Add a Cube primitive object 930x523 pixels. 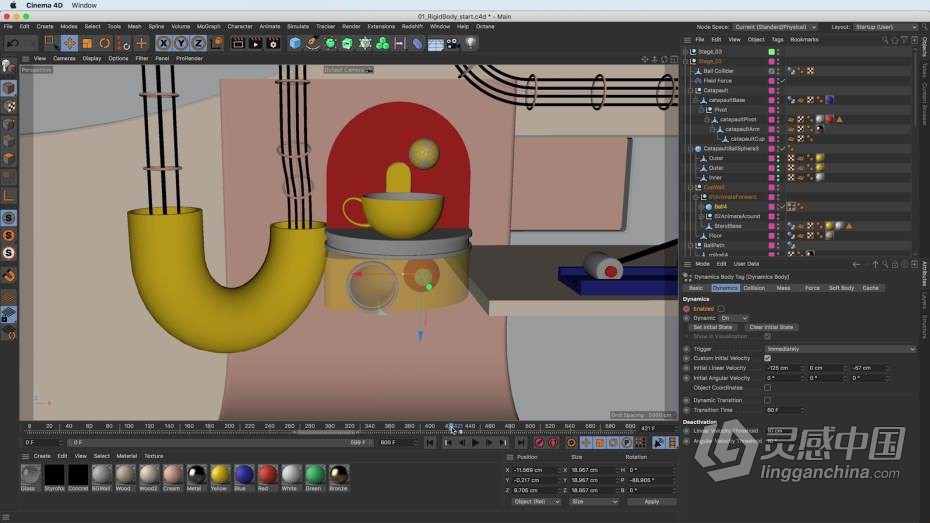(x=295, y=43)
